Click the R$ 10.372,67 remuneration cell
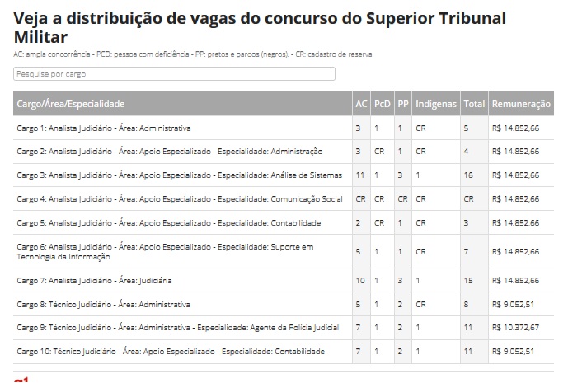This screenshot has height=392, width=568. pos(515,328)
